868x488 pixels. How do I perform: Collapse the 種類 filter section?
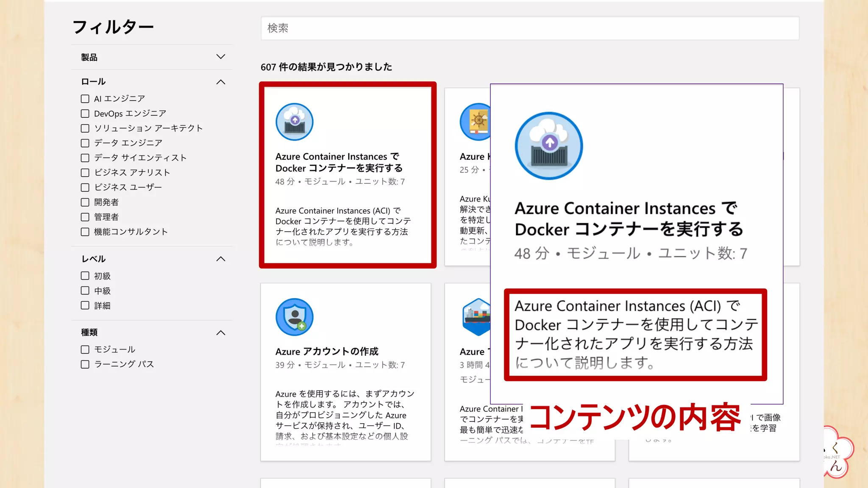220,333
